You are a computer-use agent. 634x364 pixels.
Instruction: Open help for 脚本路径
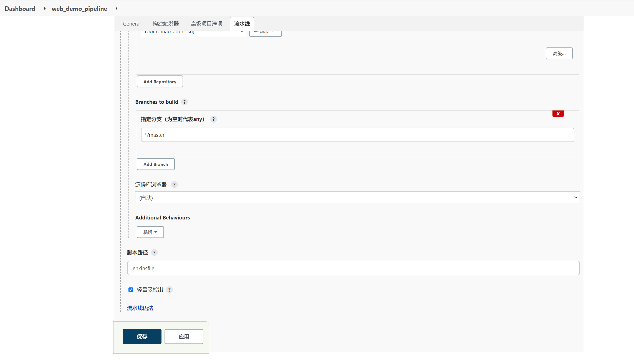pyautogui.click(x=154, y=252)
